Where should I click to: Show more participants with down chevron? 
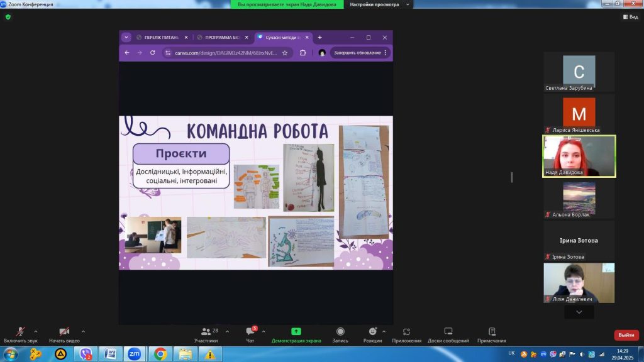tap(579, 312)
